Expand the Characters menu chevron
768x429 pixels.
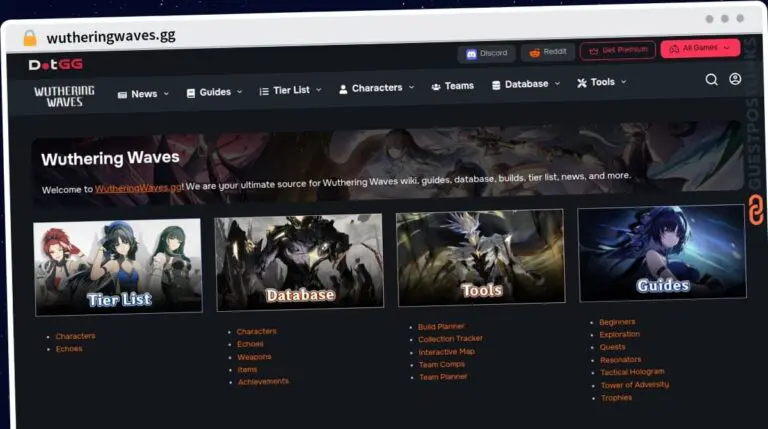[411, 87]
